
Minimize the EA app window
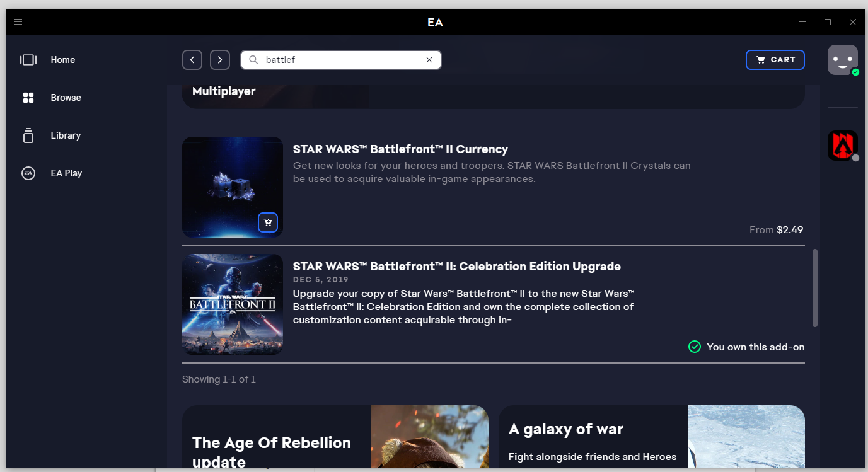pos(802,22)
